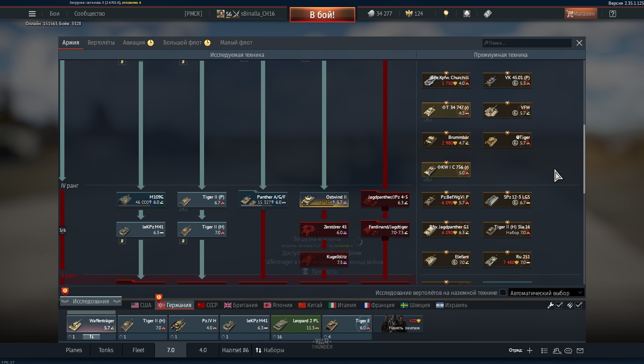
Task: Select premium Bfw. Jagdpanther G1
Action: [x=446, y=229]
